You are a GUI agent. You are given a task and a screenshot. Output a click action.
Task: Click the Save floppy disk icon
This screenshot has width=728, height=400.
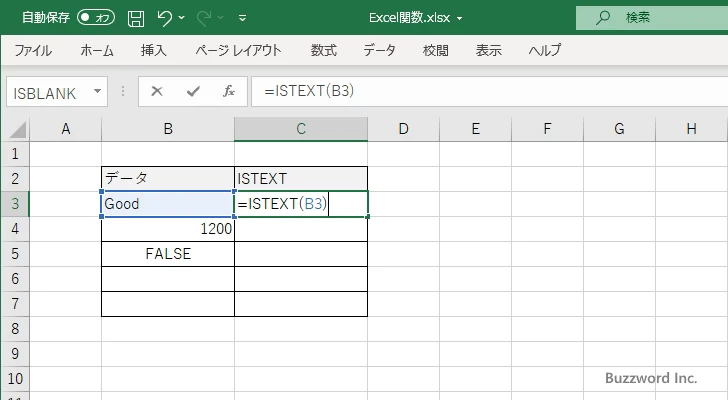tap(136, 18)
